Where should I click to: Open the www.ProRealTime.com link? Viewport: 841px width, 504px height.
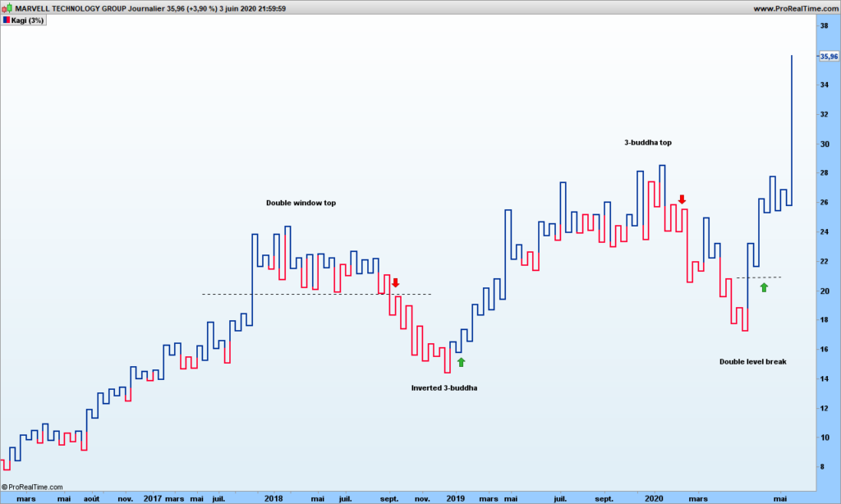tap(796, 8)
